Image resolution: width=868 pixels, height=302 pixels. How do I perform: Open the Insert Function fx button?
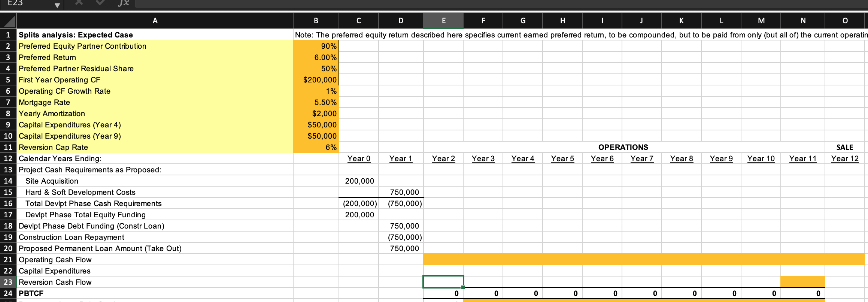[123, 3]
